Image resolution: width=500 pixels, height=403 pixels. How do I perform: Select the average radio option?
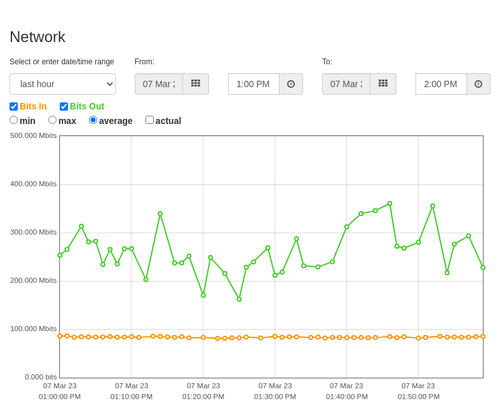(93, 120)
